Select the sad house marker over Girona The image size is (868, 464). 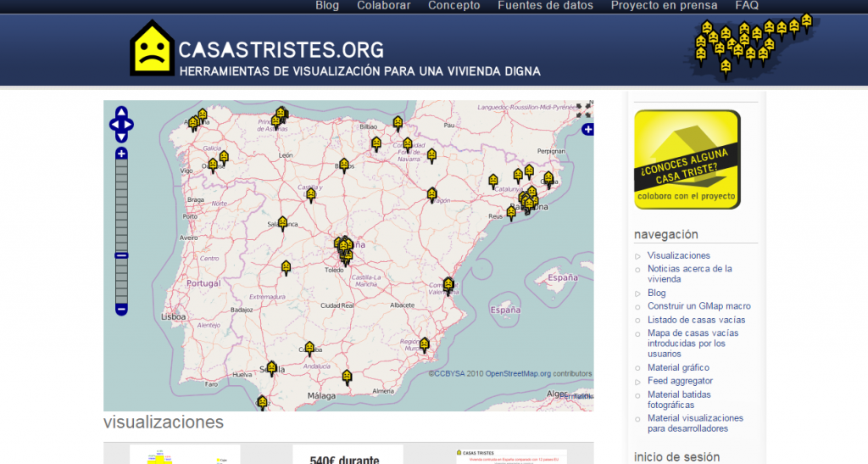[548, 179]
